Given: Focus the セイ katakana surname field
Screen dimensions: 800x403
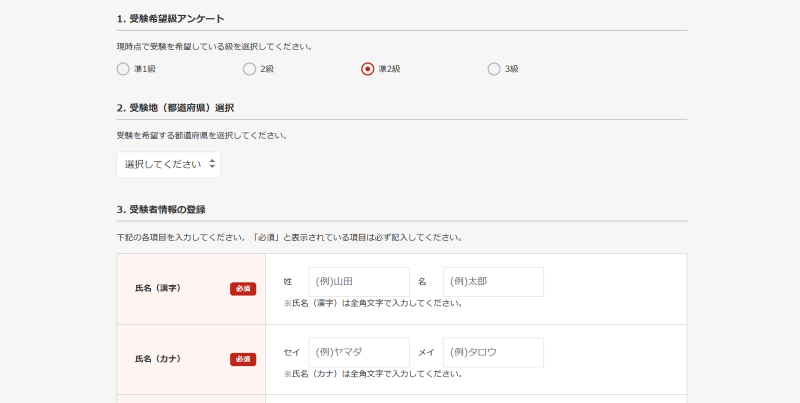Looking at the screenshot, I should coord(359,352).
